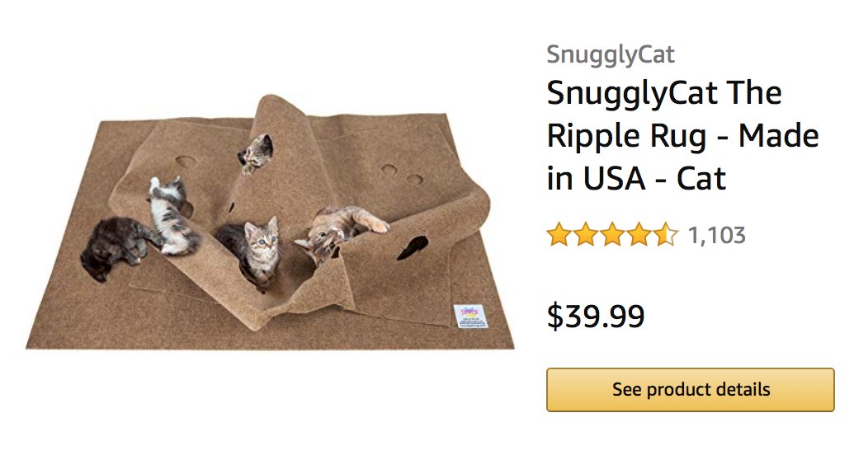Open the Ripple Rug product title
The height and width of the screenshot is (455, 868).
click(x=682, y=135)
